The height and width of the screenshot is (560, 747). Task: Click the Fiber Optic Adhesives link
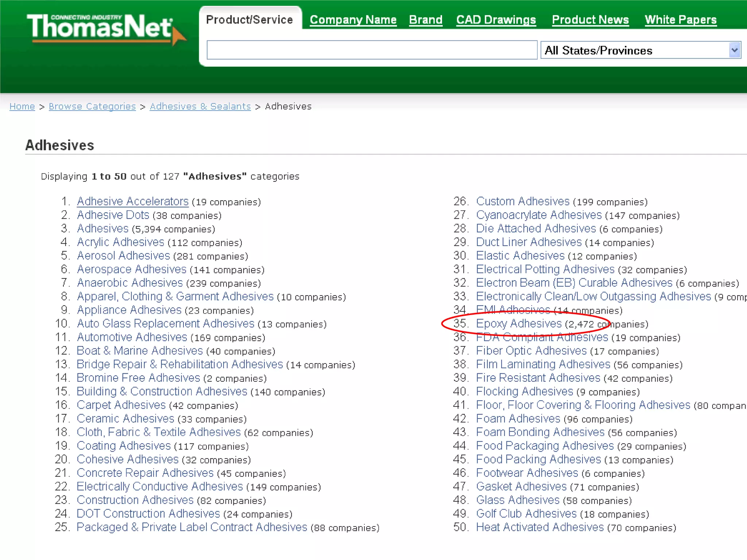pyautogui.click(x=531, y=350)
